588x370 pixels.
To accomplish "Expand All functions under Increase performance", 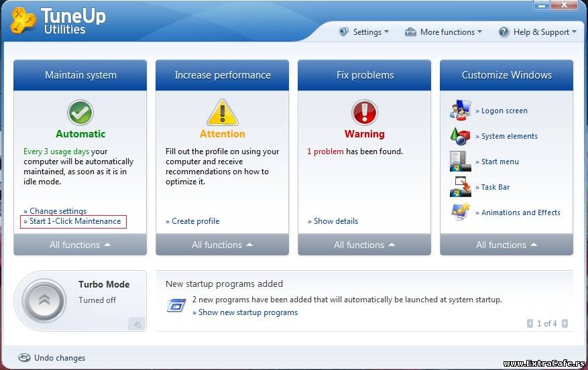I will [223, 245].
